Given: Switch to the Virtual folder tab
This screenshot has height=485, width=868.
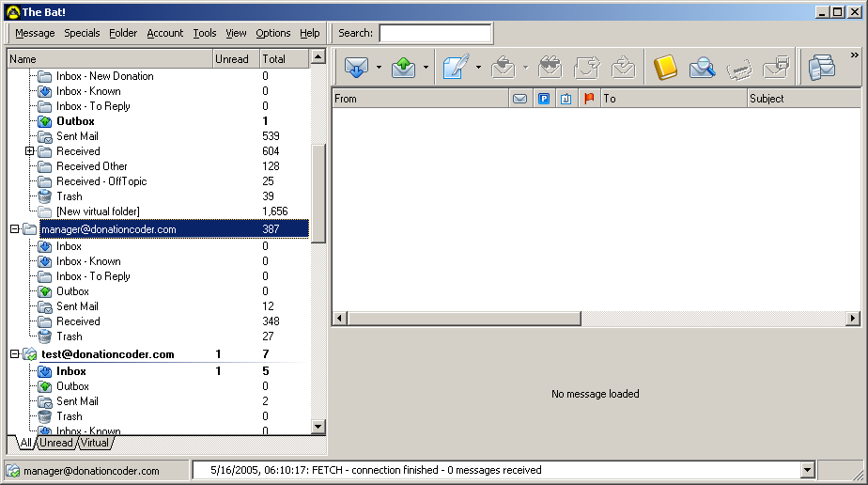Looking at the screenshot, I should click(94, 443).
